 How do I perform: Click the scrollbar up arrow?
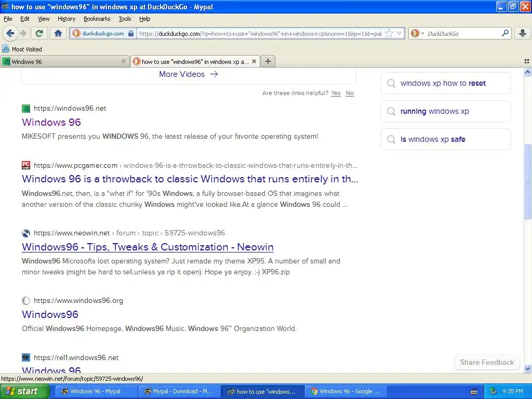pyautogui.click(x=527, y=72)
